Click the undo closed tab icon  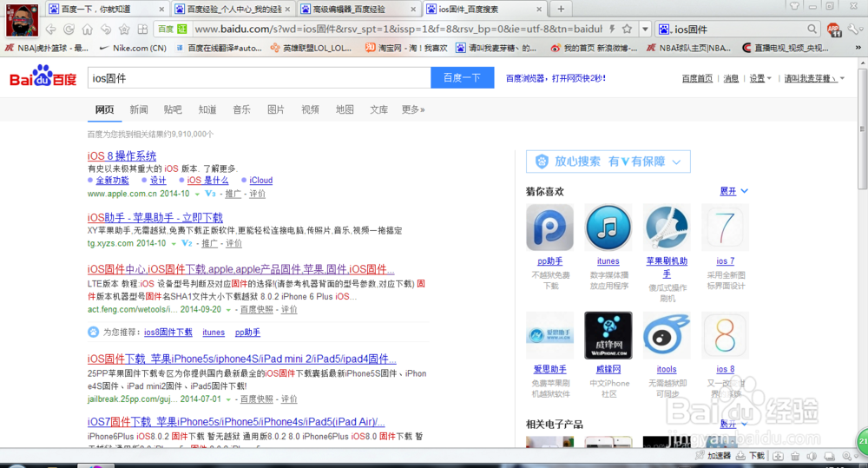pyautogui.click(x=106, y=30)
